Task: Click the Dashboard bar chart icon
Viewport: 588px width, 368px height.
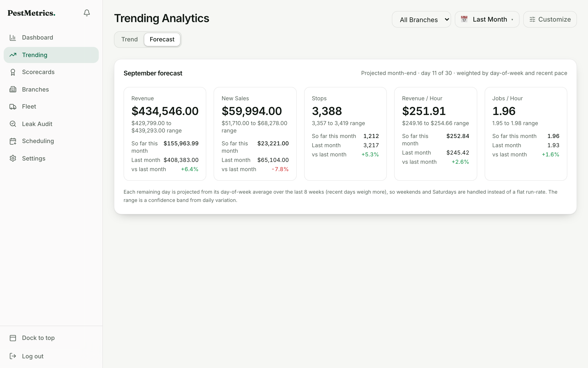Action: point(13,37)
